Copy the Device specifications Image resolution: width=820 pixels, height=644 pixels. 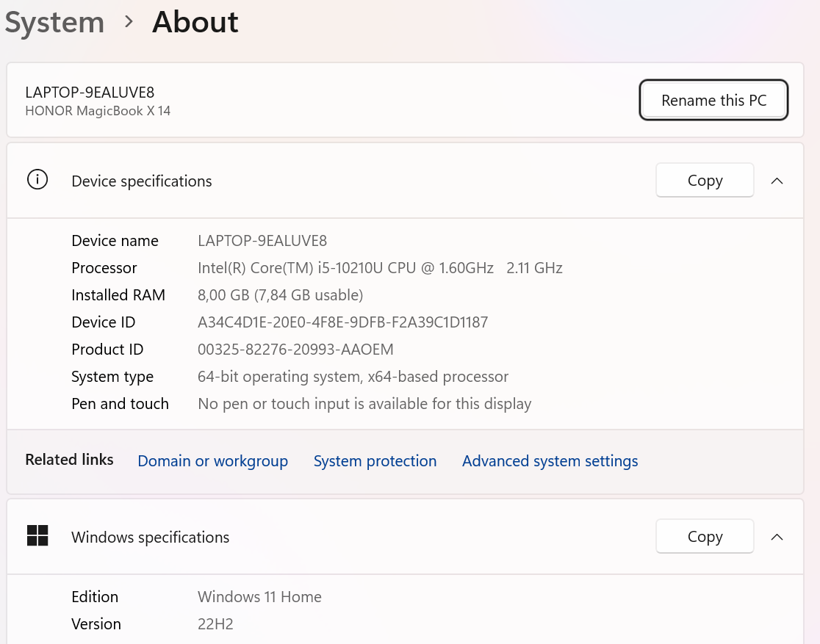pos(705,181)
